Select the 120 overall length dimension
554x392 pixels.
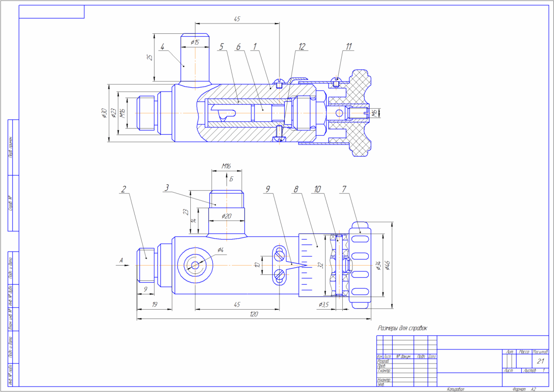tap(253, 314)
